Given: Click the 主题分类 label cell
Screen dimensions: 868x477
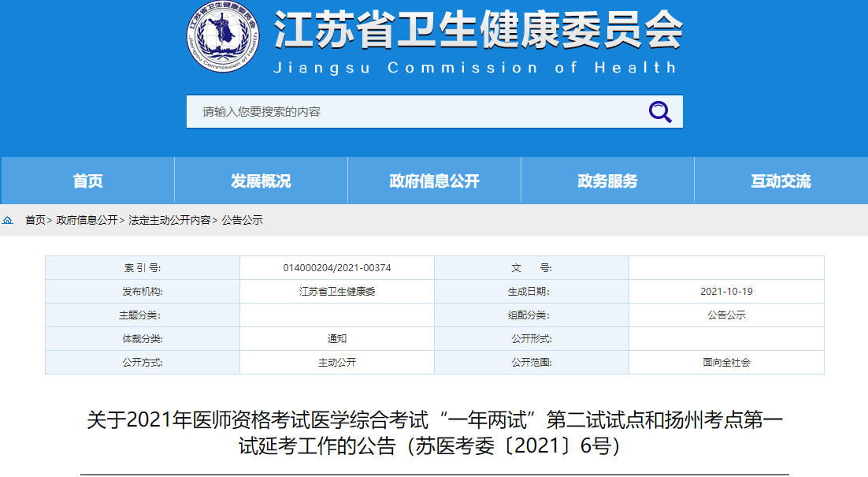Looking at the screenshot, I should click(x=143, y=315).
